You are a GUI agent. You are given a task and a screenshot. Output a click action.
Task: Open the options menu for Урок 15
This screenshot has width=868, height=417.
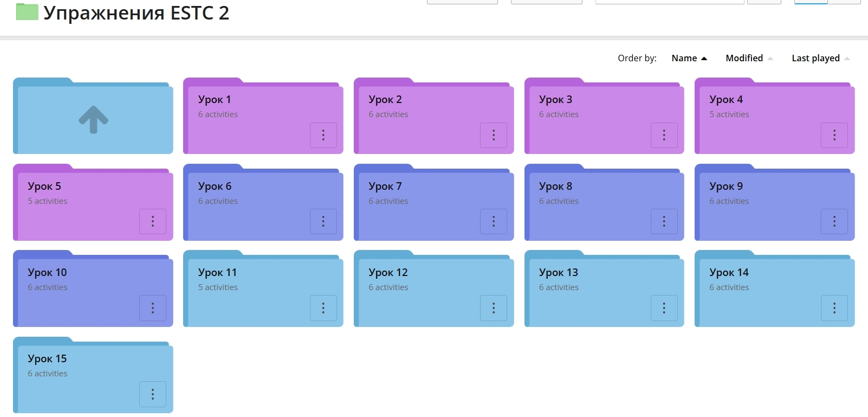(x=153, y=394)
